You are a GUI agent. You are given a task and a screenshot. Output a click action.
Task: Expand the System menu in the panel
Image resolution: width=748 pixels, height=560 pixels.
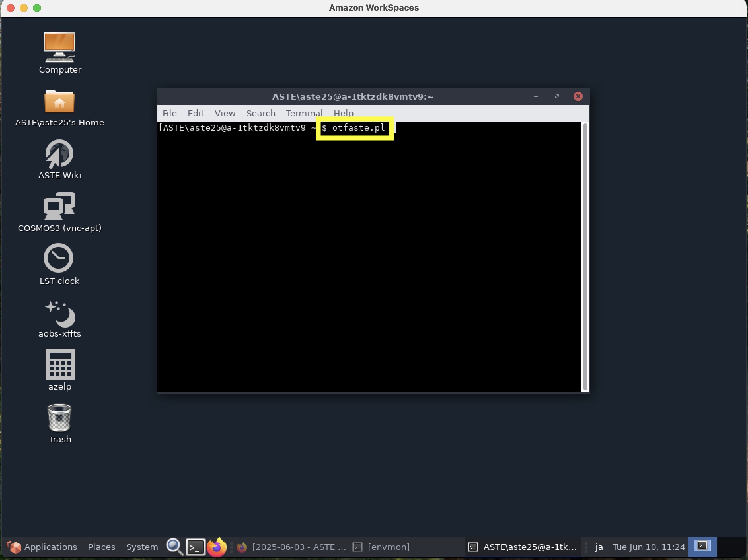coord(142,547)
